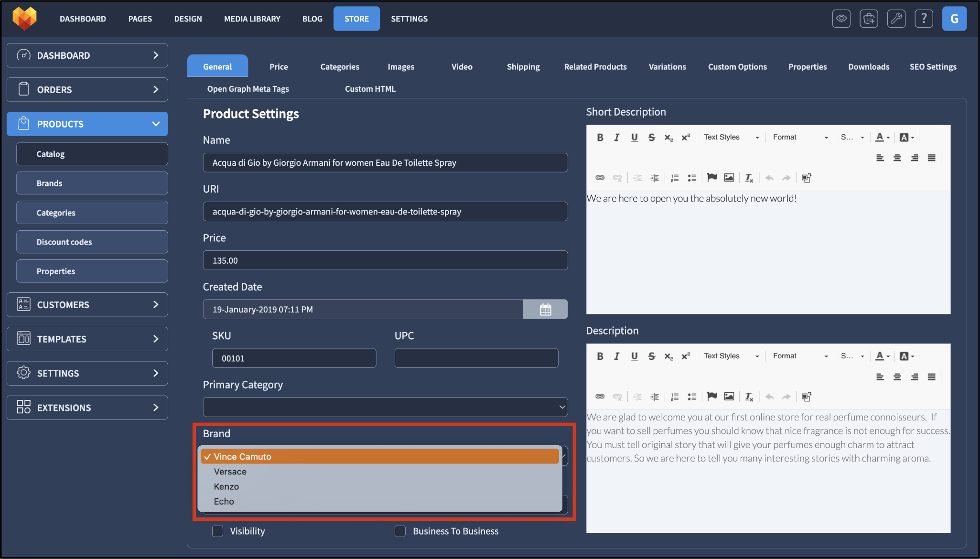Insert link in Short Description editor
Screen dimensions: 980x559
pyautogui.click(x=600, y=178)
